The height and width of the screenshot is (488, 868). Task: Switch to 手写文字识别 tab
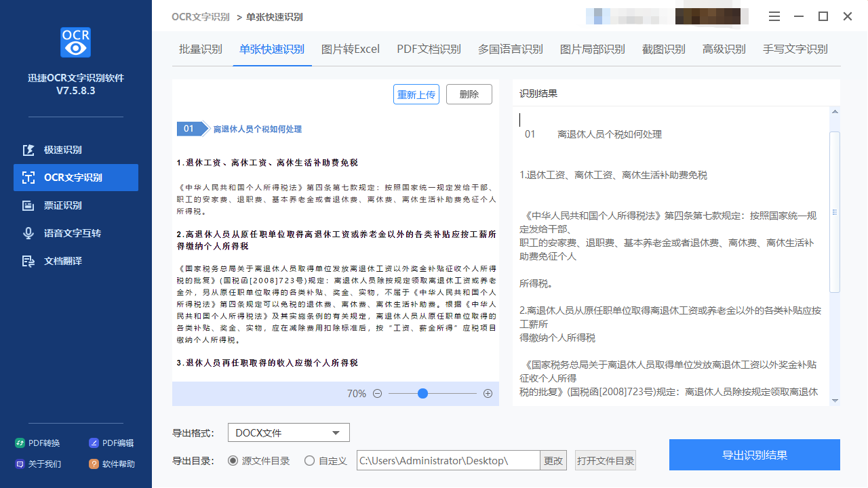tap(795, 49)
